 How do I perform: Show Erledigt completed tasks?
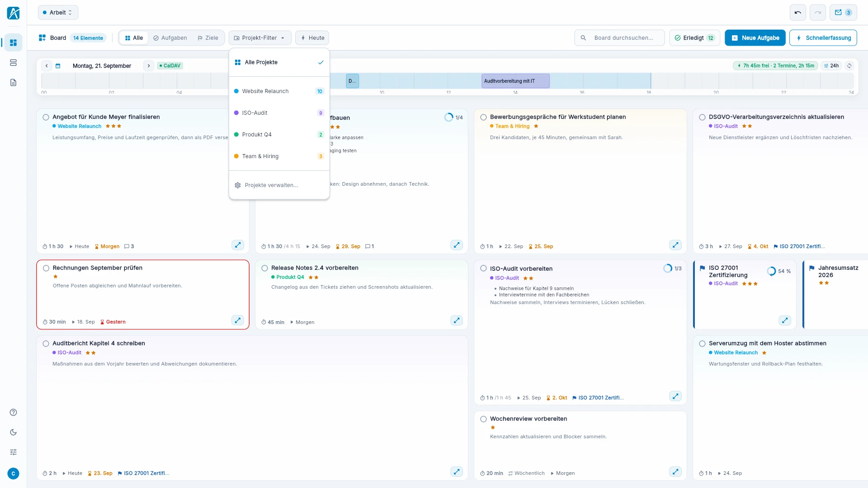[x=694, y=38]
